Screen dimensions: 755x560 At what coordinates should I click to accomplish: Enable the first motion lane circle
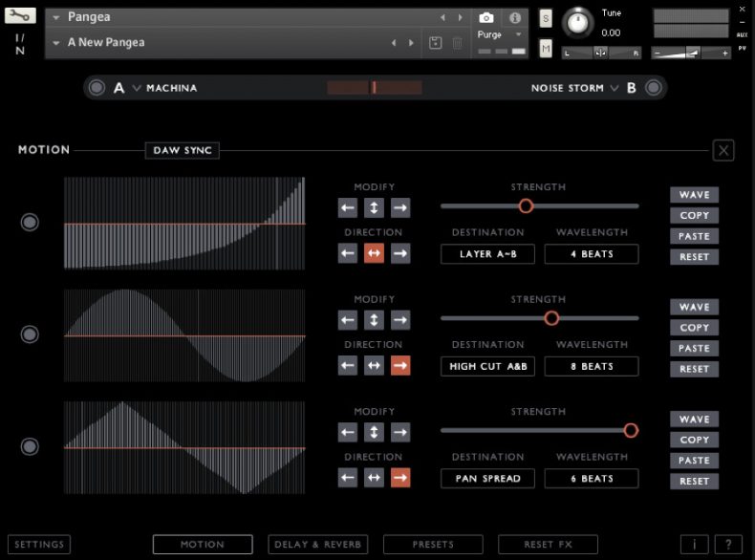click(x=30, y=222)
